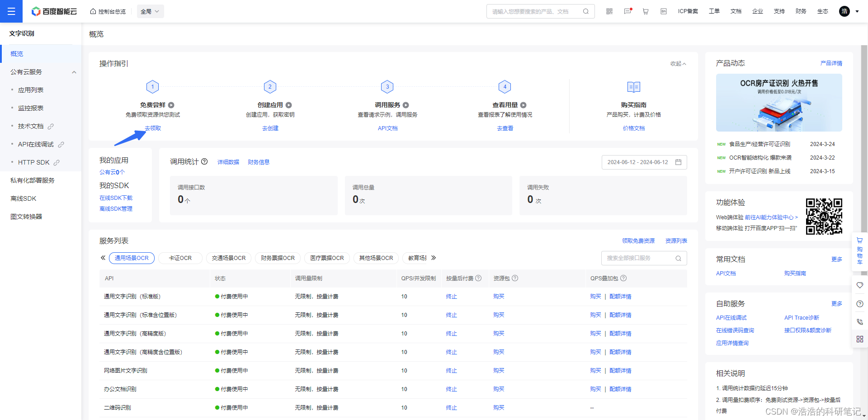Click the 功能体验 QR code image
Screen dimensions: 868x420
tap(824, 217)
